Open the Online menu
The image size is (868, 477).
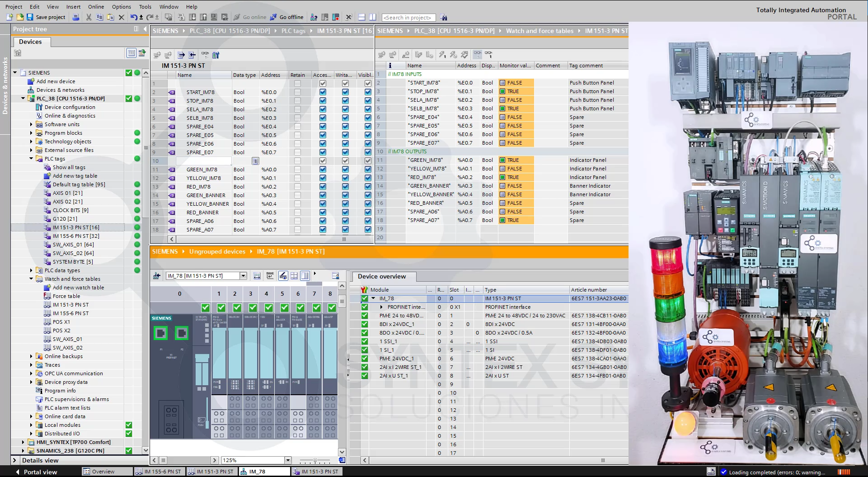(x=96, y=6)
